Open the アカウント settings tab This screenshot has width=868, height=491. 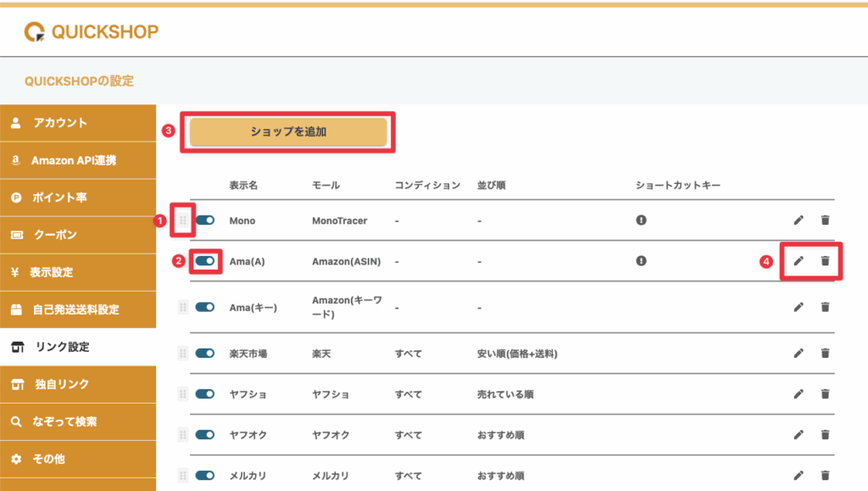[78, 123]
